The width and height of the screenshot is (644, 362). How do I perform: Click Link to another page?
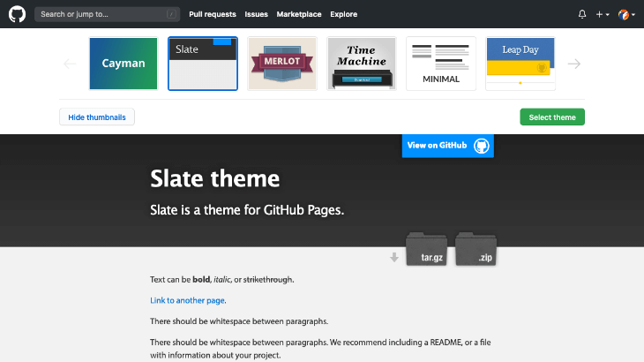187,300
